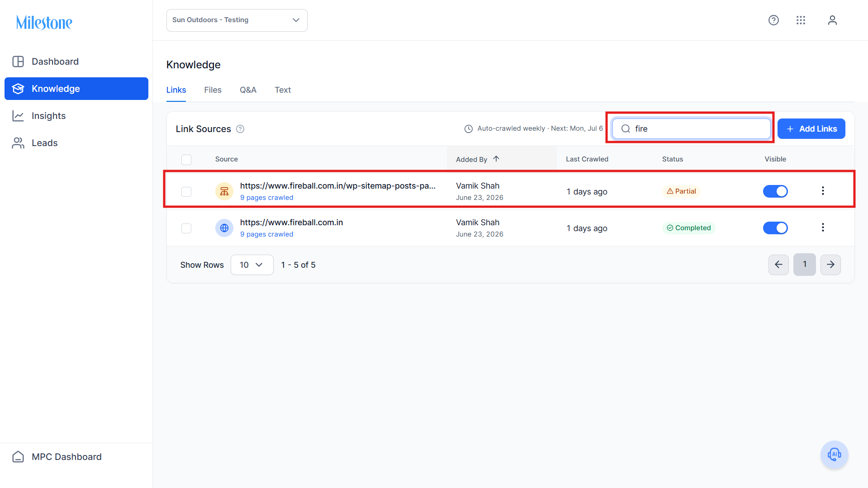This screenshot has height=488, width=868.
Task: Click the sitemap icon for wp-sitemap row
Action: (x=224, y=191)
